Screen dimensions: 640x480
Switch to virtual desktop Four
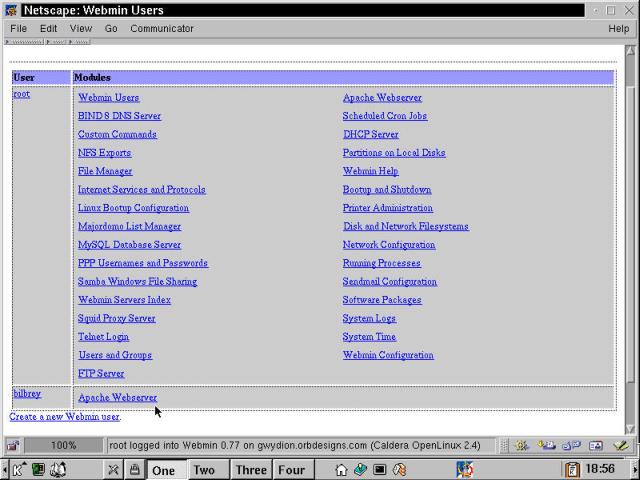[291, 469]
